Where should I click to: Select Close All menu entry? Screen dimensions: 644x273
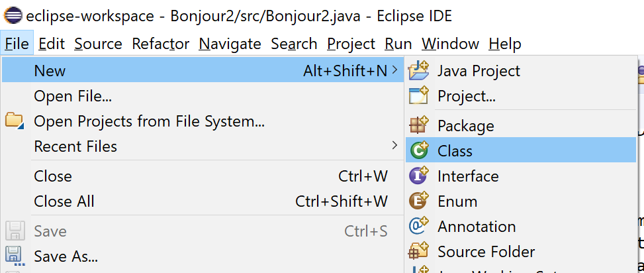[x=64, y=201]
